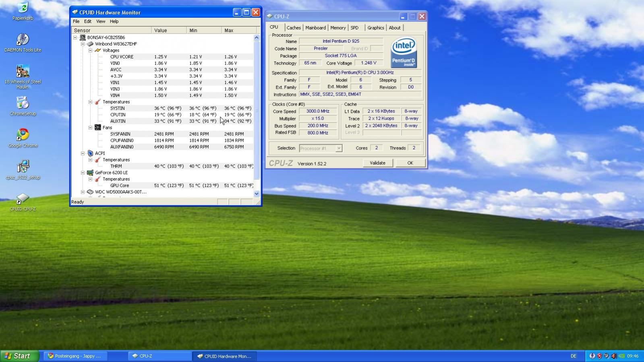
Task: Click the WDC WD5000AAKS hard drive icon
Action: [90, 192]
